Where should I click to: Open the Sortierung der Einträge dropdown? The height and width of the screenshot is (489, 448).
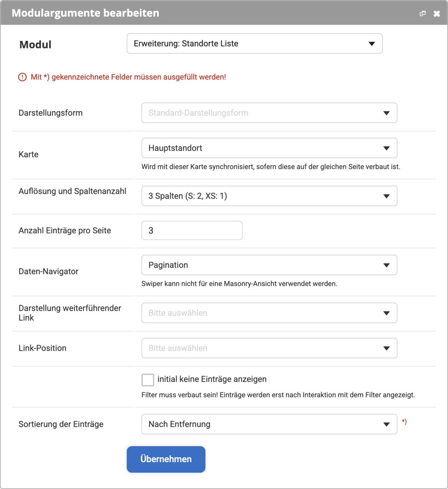[269, 424]
